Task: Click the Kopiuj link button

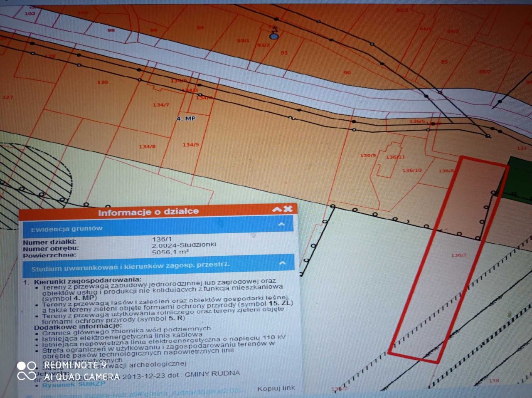Action: (x=276, y=388)
